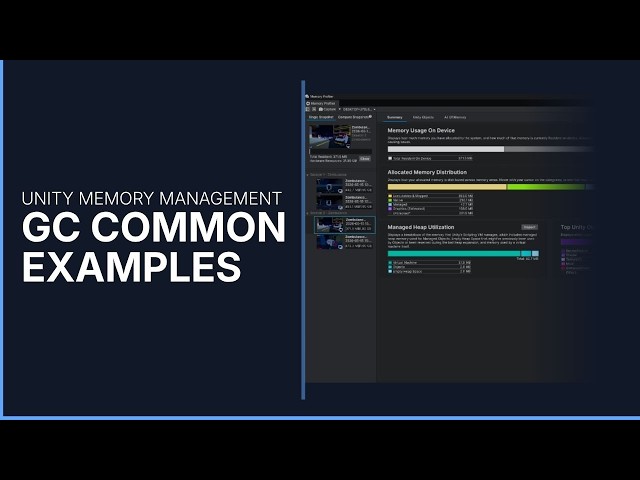Select the Untracked row in memory distribution
This screenshot has height=480, width=640.
click(x=431, y=213)
